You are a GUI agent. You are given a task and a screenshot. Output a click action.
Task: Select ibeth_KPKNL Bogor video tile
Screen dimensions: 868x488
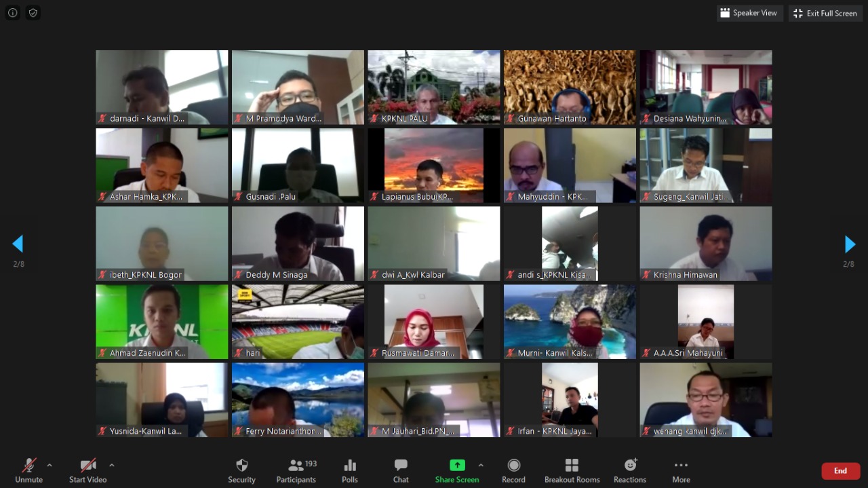[162, 244]
